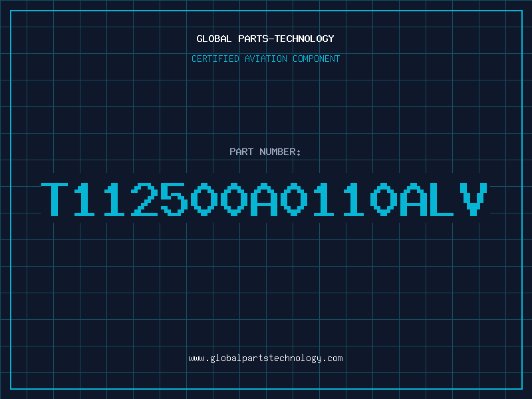Select the part number T112500A0110ALV

pos(264,199)
